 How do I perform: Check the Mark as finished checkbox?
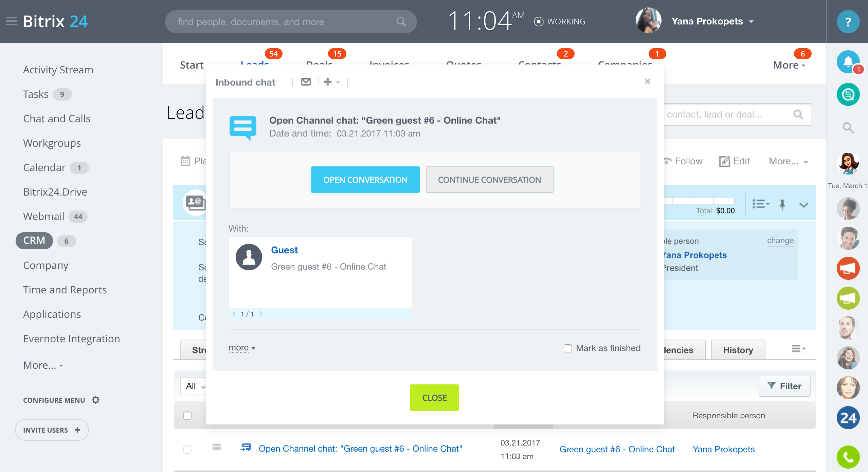pyautogui.click(x=567, y=348)
